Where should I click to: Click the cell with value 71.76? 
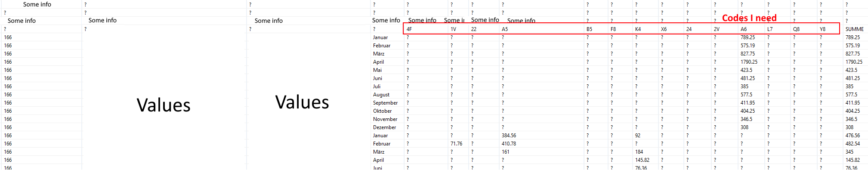pyautogui.click(x=456, y=144)
